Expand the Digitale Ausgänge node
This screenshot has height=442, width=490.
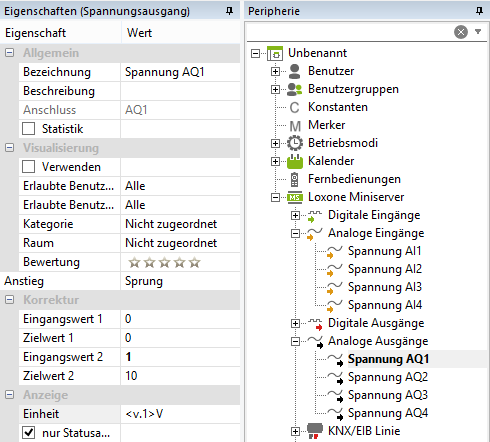point(295,323)
